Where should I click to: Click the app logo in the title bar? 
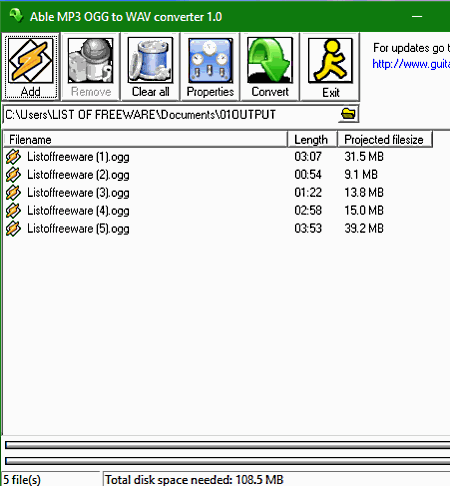[x=15, y=16]
